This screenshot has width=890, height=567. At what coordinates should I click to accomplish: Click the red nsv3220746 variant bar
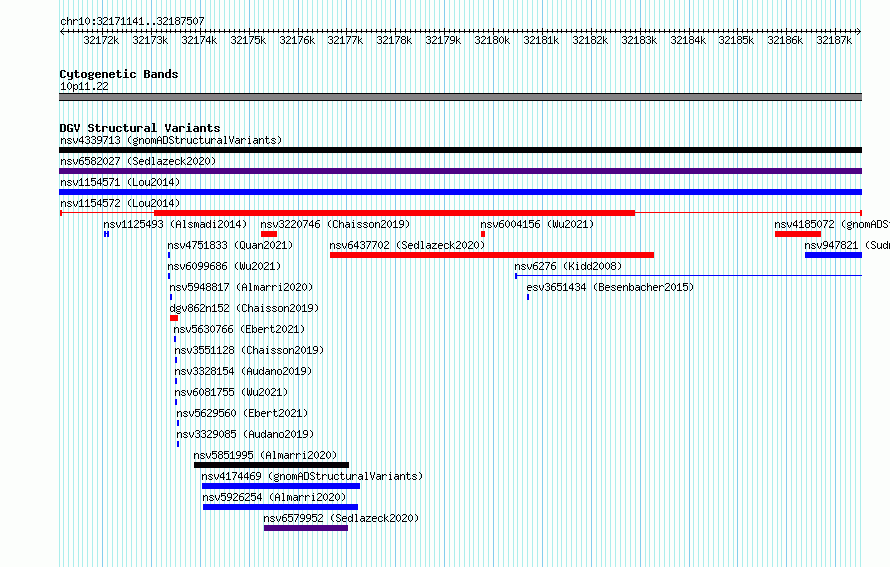point(269,234)
